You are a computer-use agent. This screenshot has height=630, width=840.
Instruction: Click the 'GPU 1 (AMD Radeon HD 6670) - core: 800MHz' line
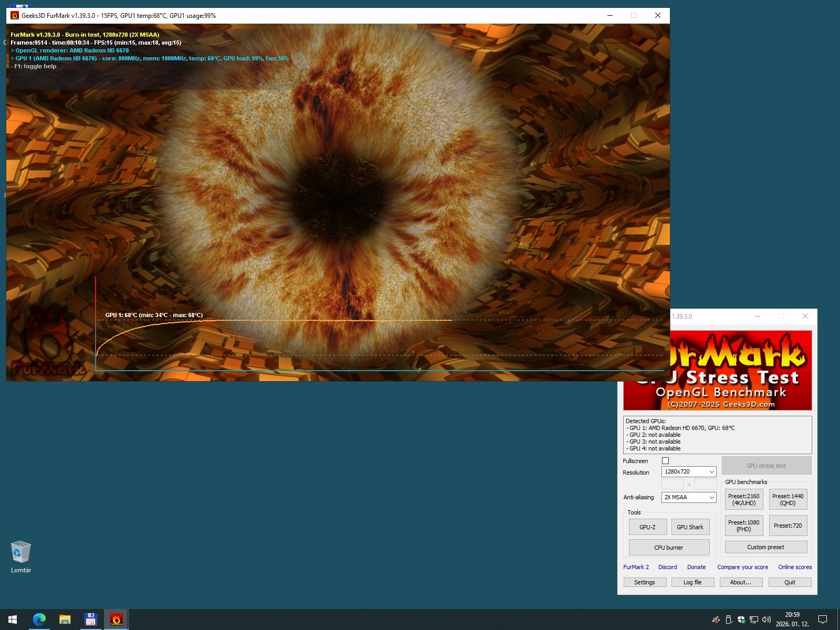pyautogui.click(x=150, y=58)
